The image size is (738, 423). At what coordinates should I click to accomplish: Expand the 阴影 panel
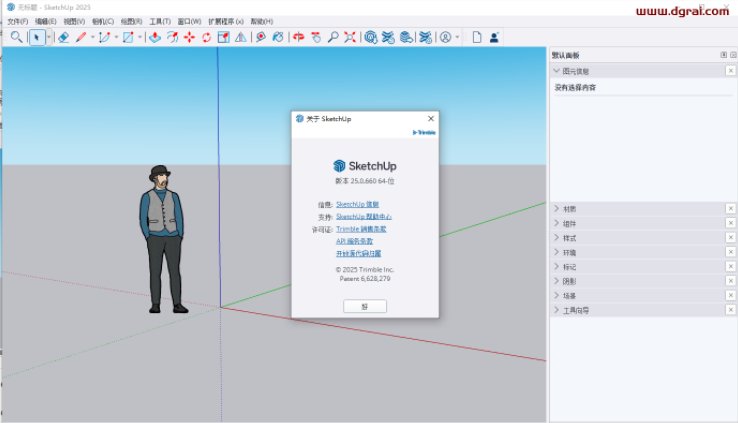557,281
